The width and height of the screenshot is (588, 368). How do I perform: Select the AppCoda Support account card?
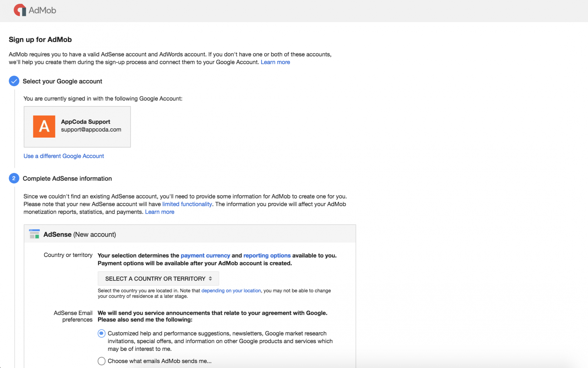click(77, 127)
